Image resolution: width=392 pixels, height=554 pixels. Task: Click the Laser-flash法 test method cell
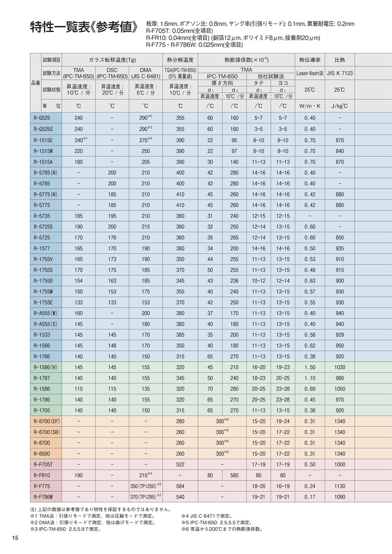pyautogui.click(x=310, y=73)
